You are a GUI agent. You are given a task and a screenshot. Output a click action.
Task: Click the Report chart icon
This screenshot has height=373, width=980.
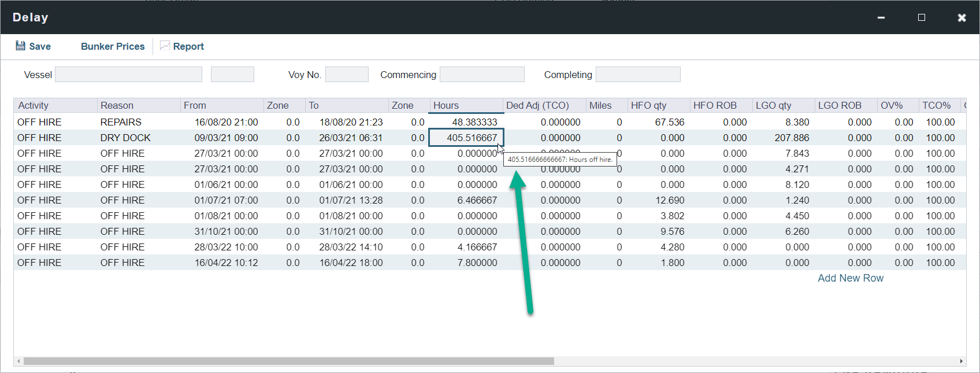click(x=165, y=46)
